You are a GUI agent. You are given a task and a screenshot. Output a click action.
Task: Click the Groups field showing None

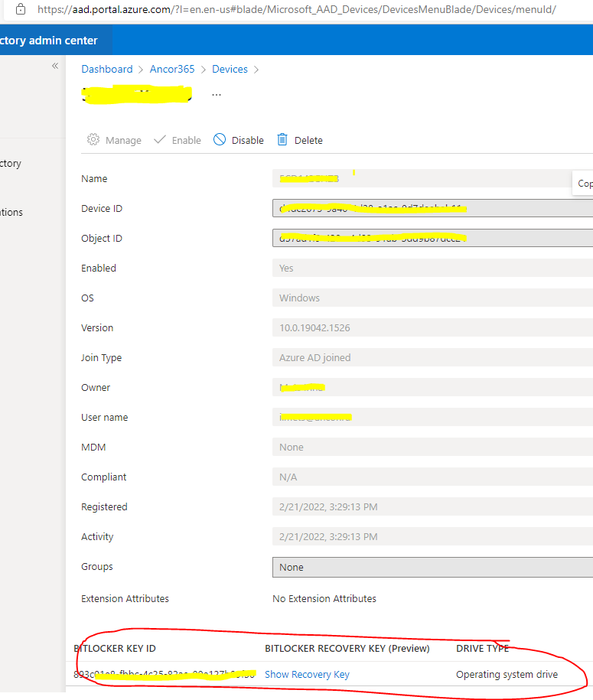pyautogui.click(x=432, y=567)
